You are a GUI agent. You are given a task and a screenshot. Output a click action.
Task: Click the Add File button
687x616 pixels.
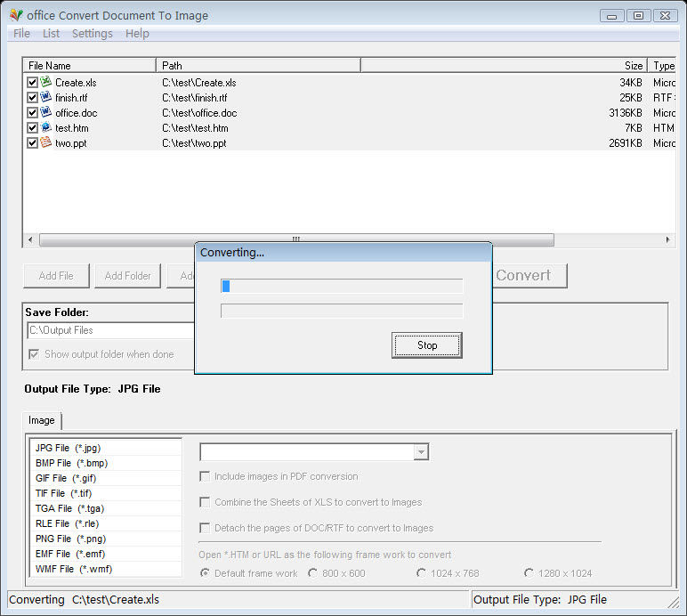click(56, 276)
